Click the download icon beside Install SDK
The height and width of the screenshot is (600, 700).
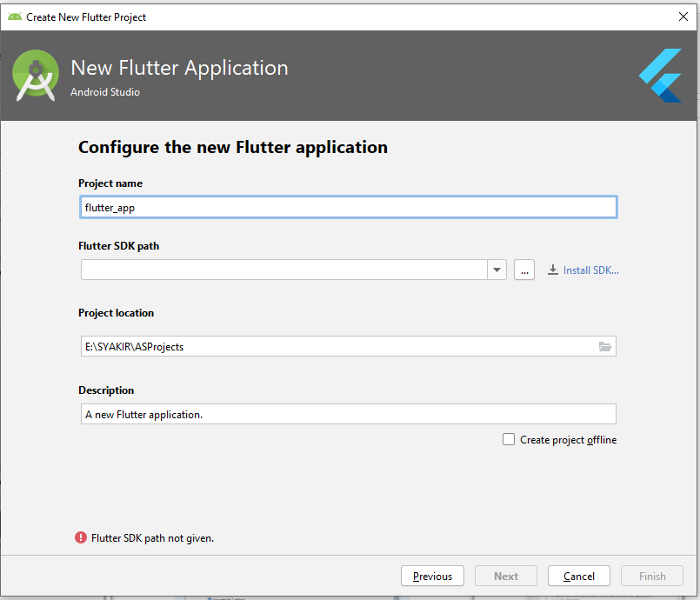coord(552,270)
